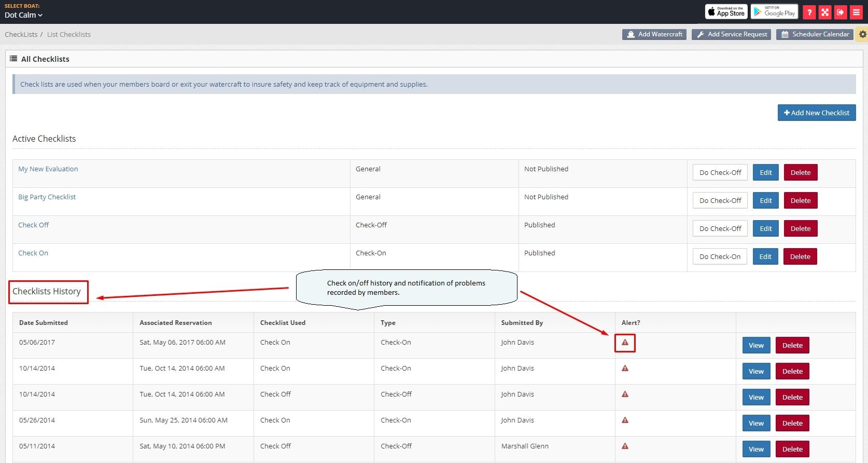Open the settings gear icon
Screen dimensions: 868x463
(x=862, y=34)
